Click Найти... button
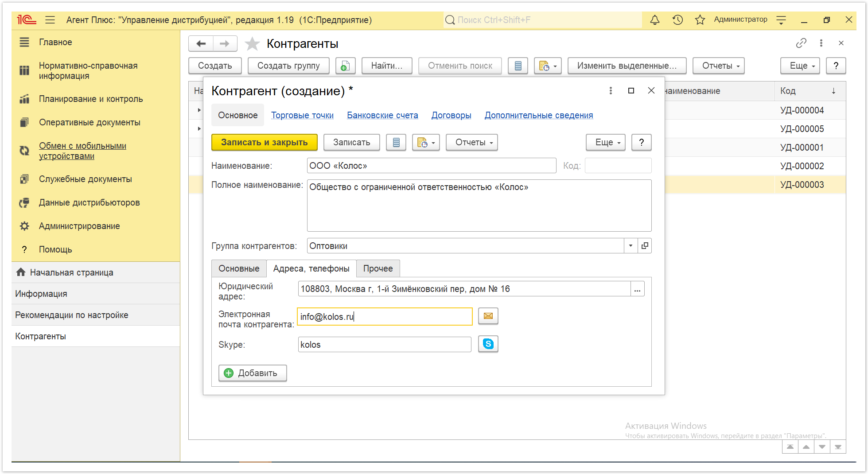868x474 pixels. 387,66
